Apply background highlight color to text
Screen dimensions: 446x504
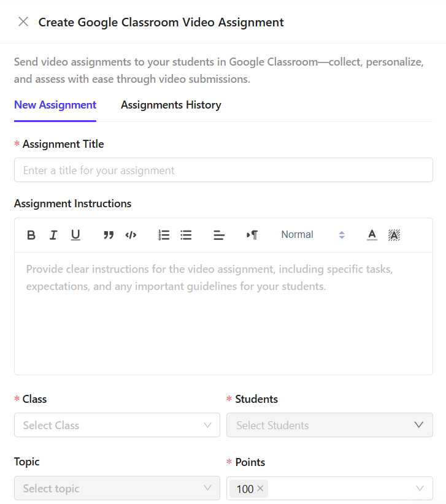click(394, 235)
